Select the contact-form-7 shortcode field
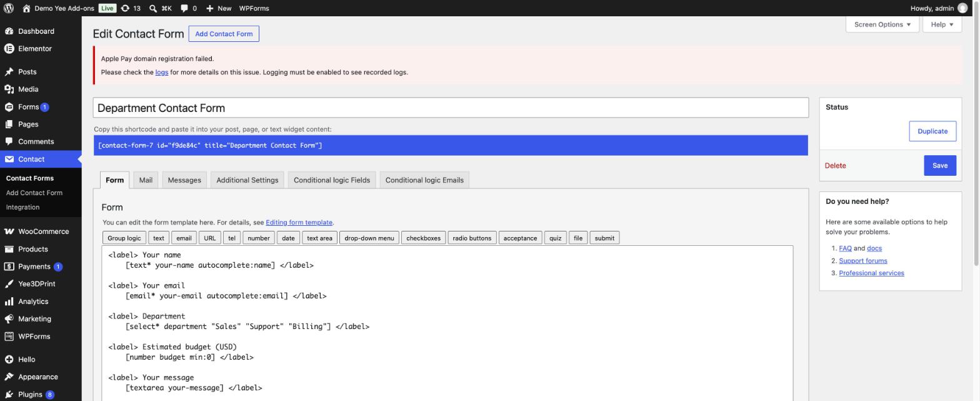The height and width of the screenshot is (401, 980). tap(451, 146)
